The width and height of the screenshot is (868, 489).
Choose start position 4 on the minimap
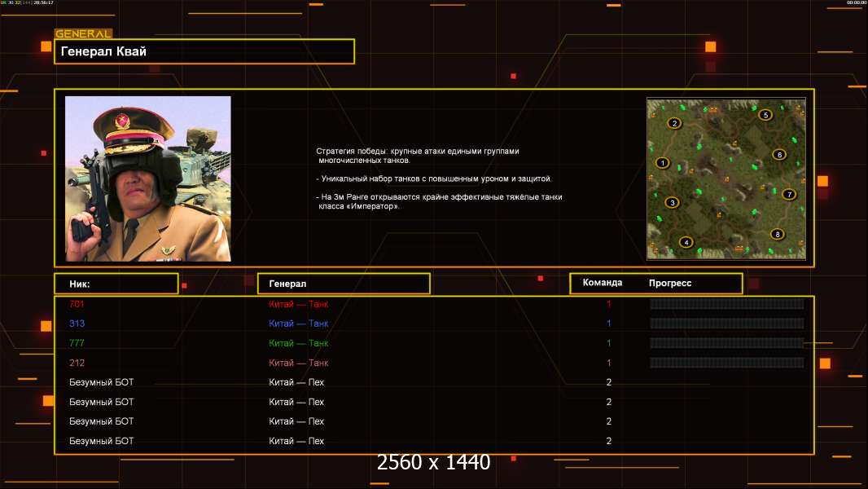(x=686, y=242)
